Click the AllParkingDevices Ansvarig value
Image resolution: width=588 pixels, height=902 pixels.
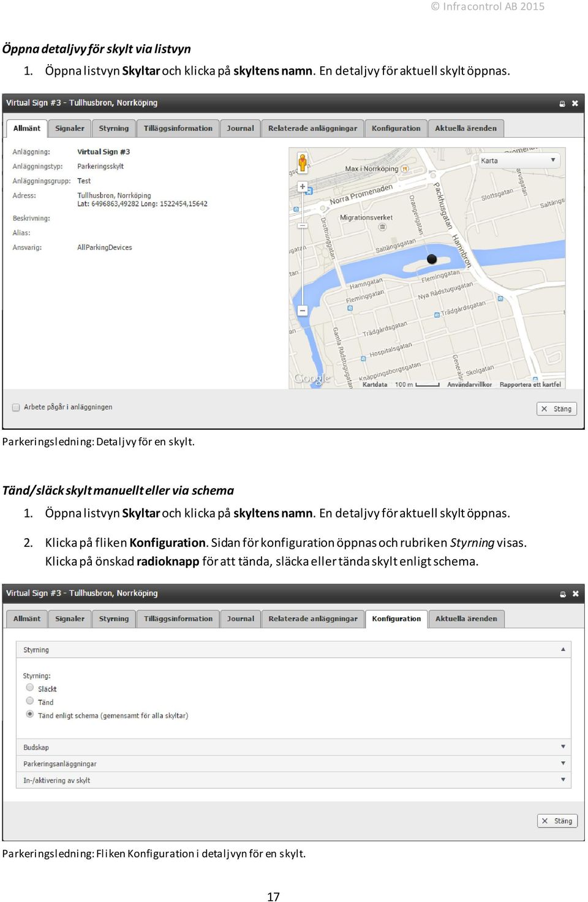pos(105,248)
